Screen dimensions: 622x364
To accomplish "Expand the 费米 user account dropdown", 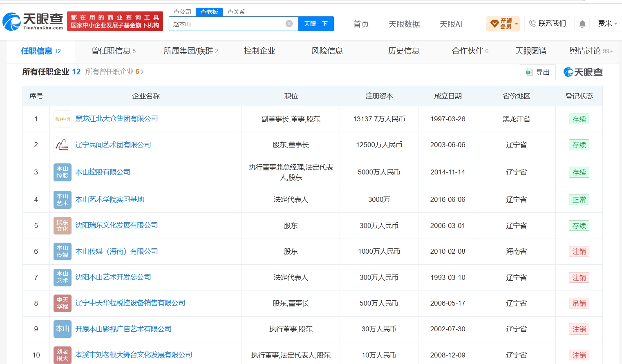I will tap(607, 24).
